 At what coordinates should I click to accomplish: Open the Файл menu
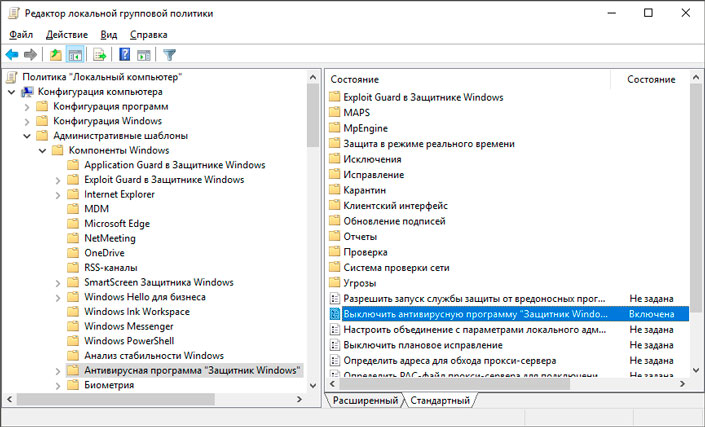21,35
